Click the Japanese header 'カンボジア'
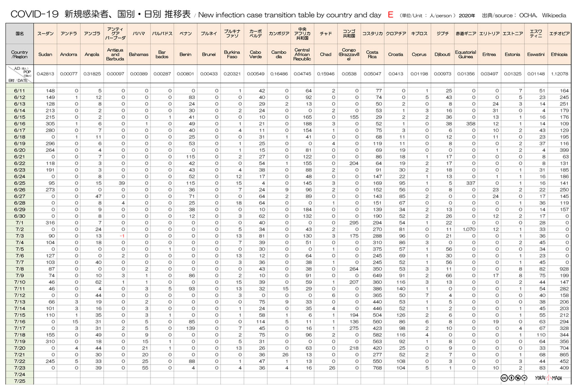The image size is (577, 392). (x=279, y=34)
